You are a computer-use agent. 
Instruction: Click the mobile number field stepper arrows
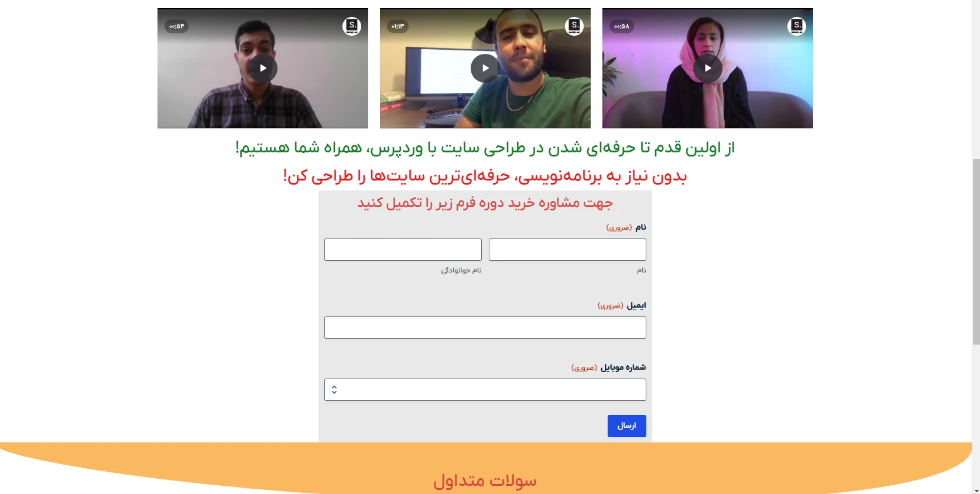(x=334, y=390)
